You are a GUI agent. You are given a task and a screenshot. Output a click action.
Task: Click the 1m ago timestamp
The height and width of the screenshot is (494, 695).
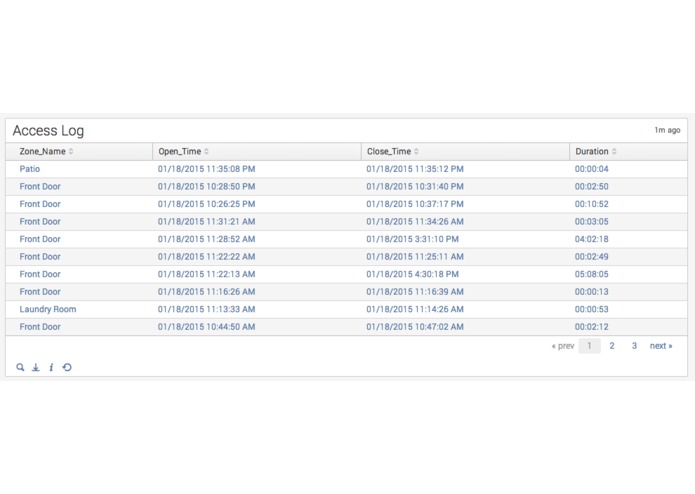pos(667,130)
